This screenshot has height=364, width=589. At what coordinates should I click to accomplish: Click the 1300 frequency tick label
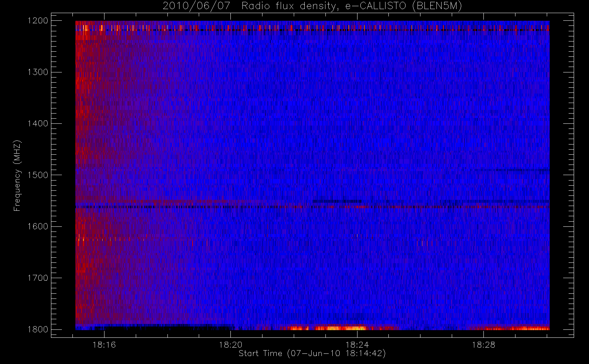coord(38,72)
